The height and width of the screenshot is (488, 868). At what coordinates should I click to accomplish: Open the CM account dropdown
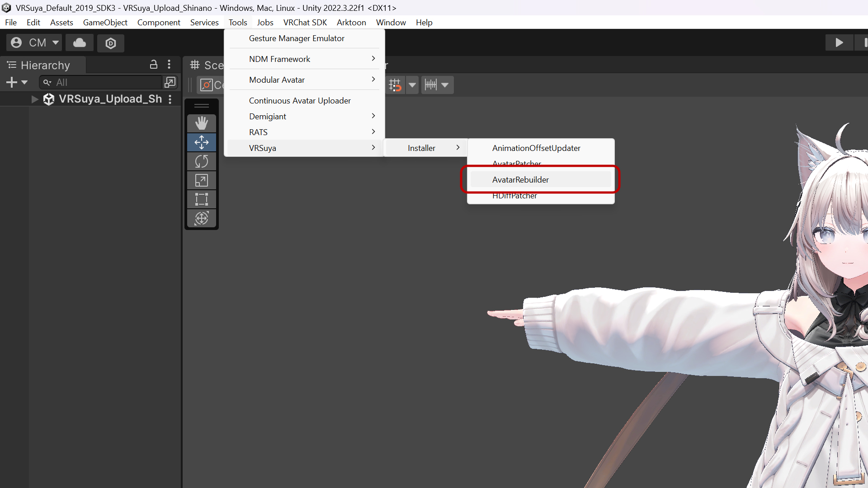click(x=34, y=43)
